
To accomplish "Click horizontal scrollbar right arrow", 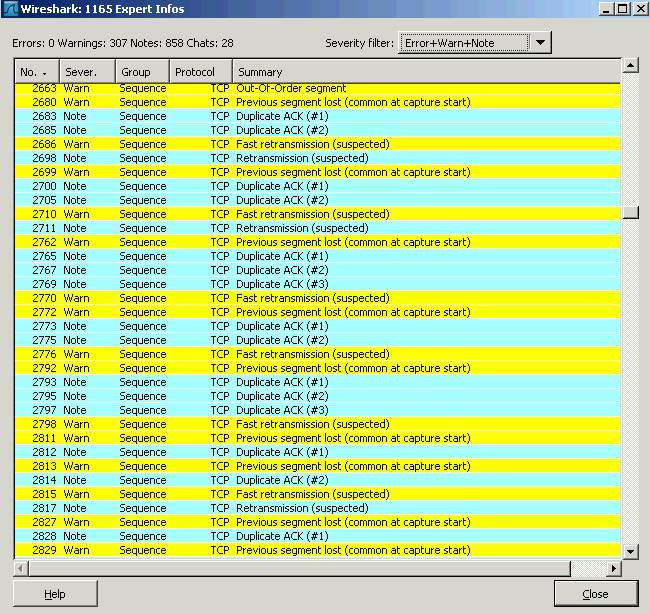I will pyautogui.click(x=614, y=568).
